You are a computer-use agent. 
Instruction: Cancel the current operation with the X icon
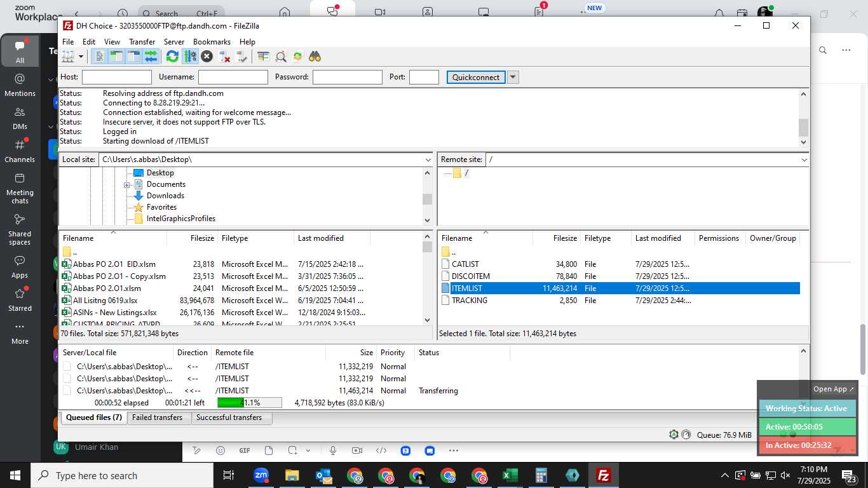[x=207, y=57]
